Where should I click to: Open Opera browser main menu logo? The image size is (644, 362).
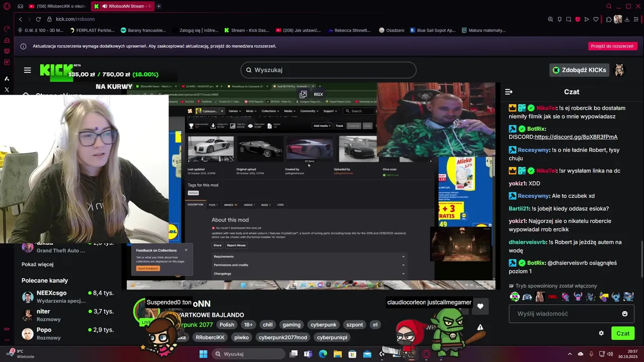(7, 7)
